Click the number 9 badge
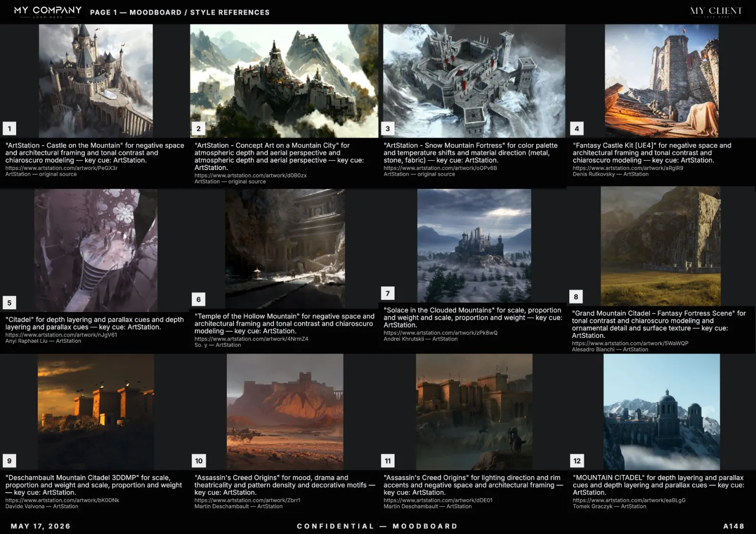Image resolution: width=756 pixels, height=534 pixels. (x=9, y=461)
